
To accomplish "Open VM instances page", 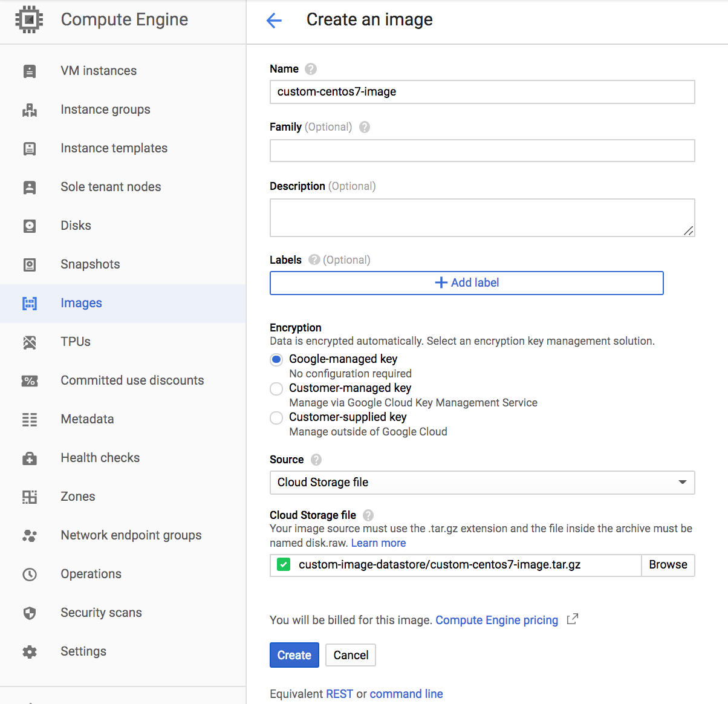I will [x=99, y=71].
